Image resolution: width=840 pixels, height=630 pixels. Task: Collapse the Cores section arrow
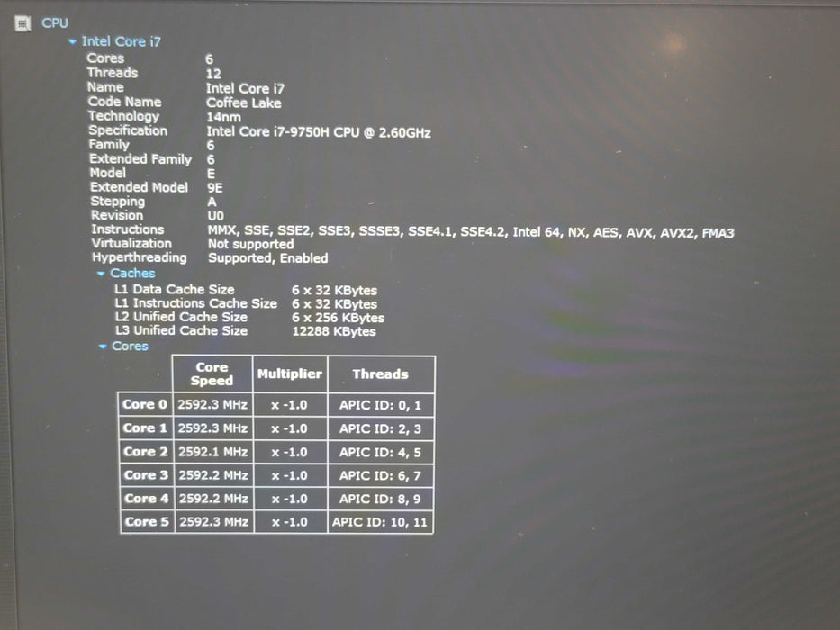pyautogui.click(x=103, y=346)
